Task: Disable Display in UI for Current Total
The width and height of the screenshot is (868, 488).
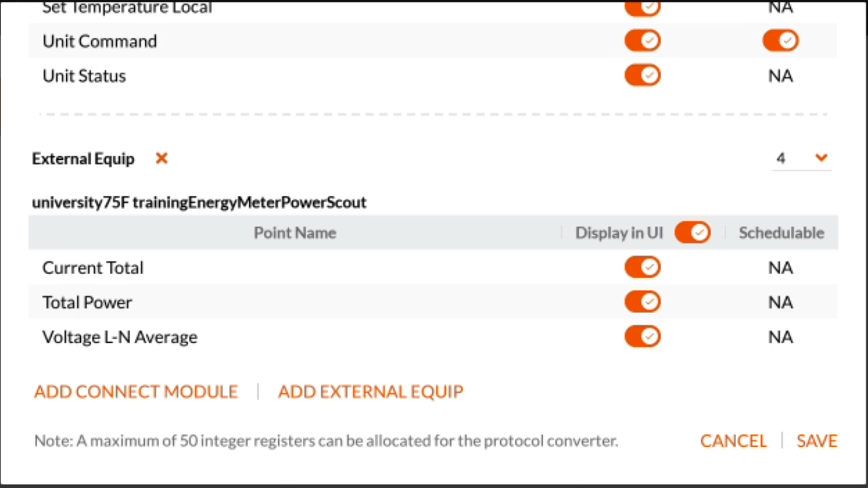Action: click(x=642, y=267)
